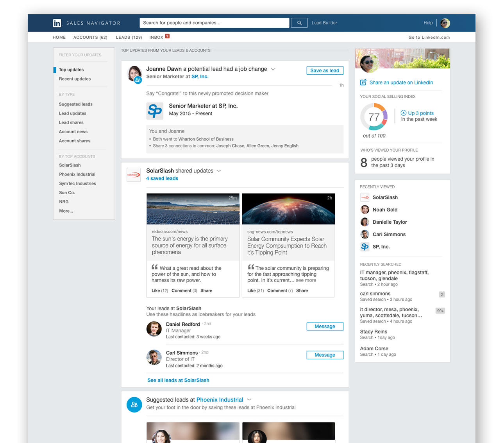Open saved search carl simmons

[375, 294]
